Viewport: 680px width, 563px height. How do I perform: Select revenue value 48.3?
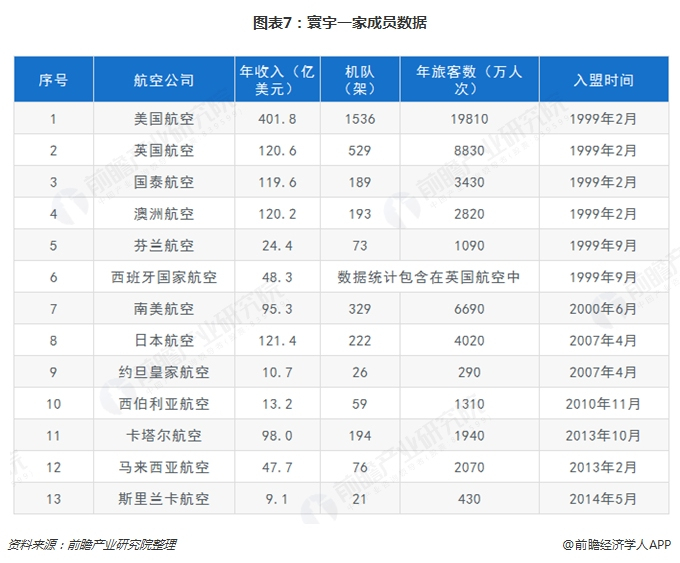pos(277,277)
